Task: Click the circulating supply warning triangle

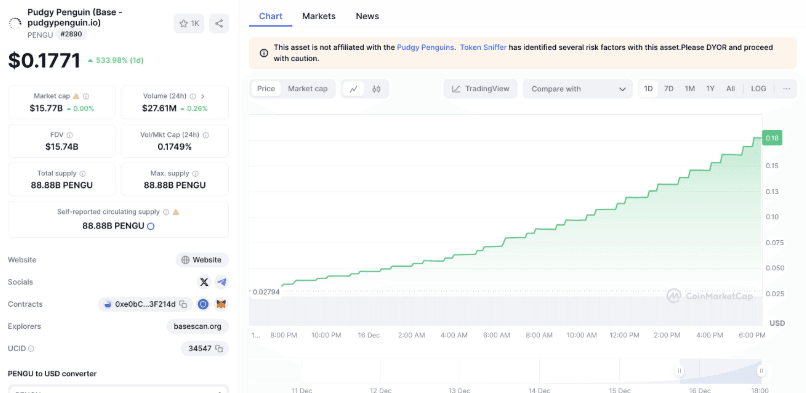Action: pos(176,212)
